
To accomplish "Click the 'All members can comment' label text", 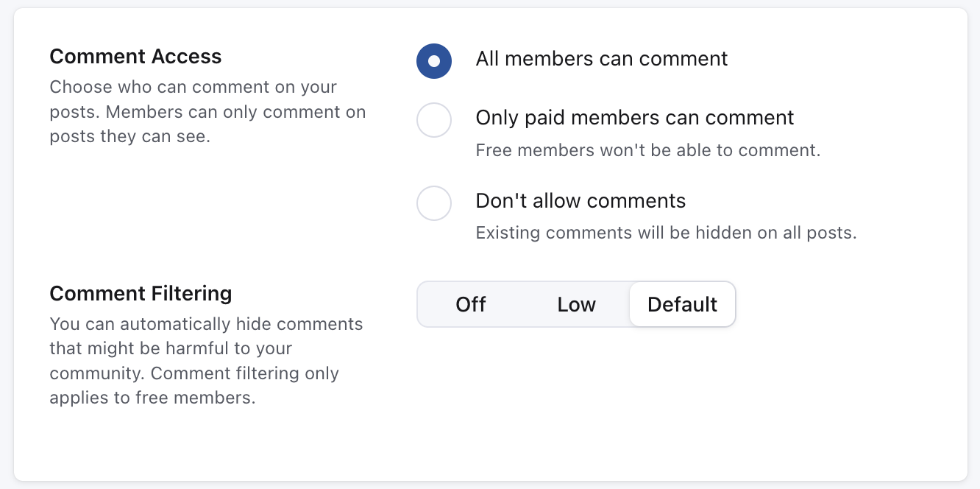I will (x=601, y=58).
